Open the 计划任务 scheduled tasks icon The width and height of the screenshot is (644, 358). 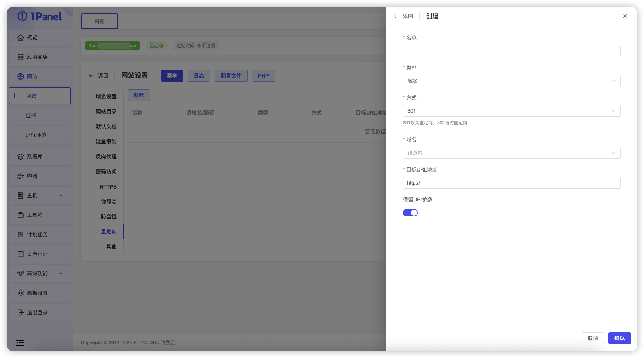point(21,234)
